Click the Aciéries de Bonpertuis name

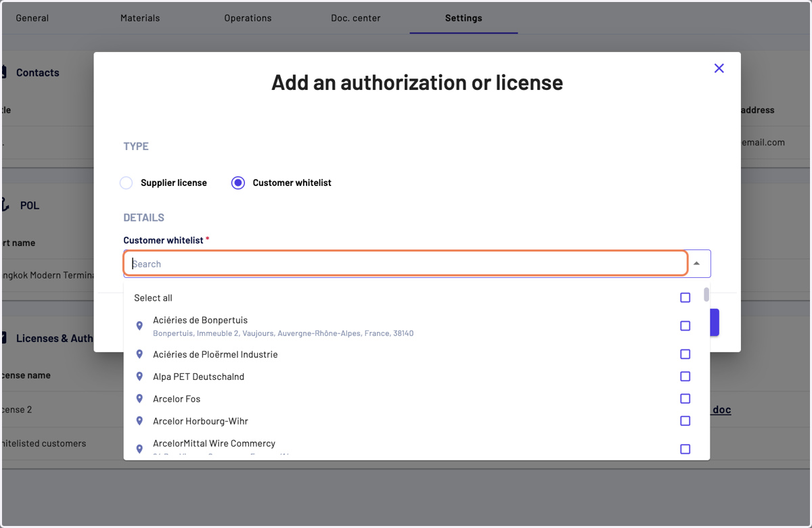click(x=200, y=320)
